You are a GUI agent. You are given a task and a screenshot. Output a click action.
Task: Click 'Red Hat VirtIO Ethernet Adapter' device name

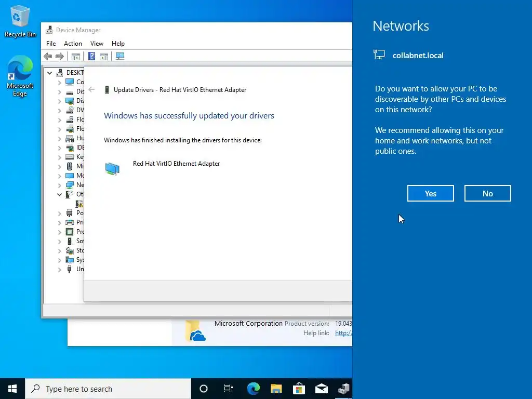(x=177, y=164)
